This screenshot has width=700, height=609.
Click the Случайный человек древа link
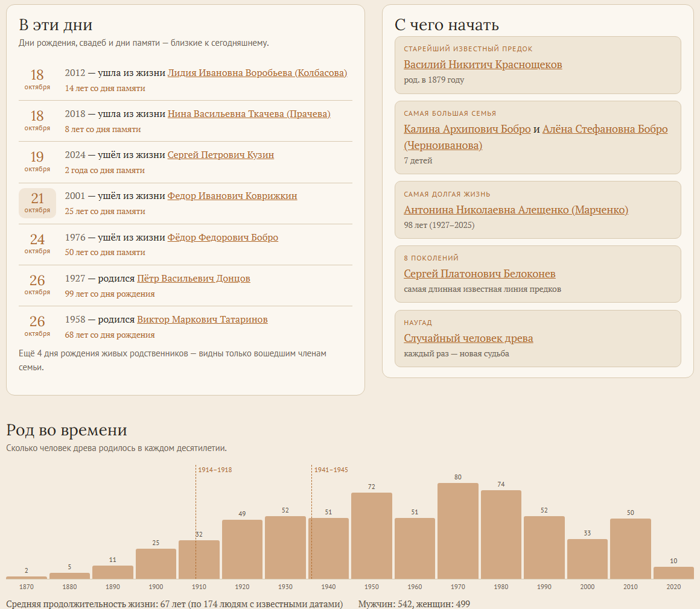tap(468, 338)
